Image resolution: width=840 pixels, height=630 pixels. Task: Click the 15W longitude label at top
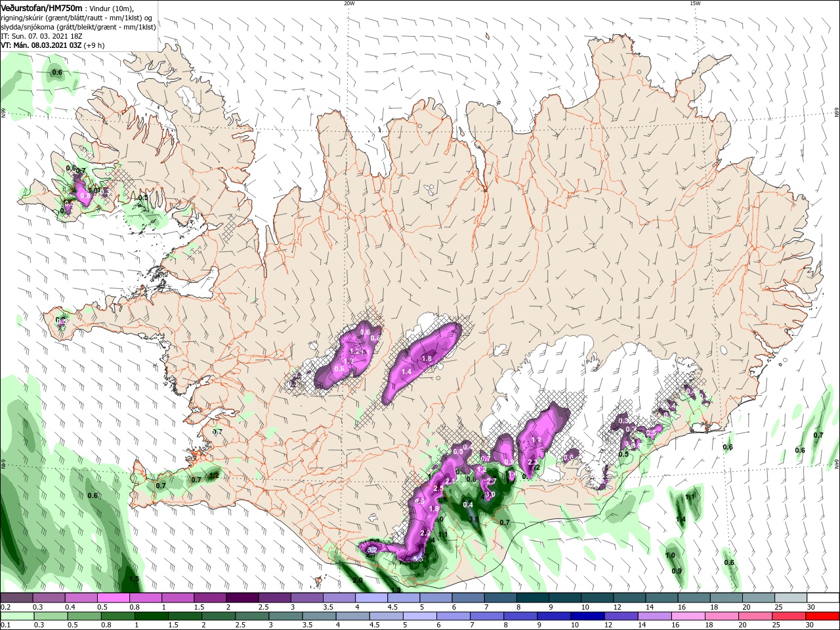(695, 3)
